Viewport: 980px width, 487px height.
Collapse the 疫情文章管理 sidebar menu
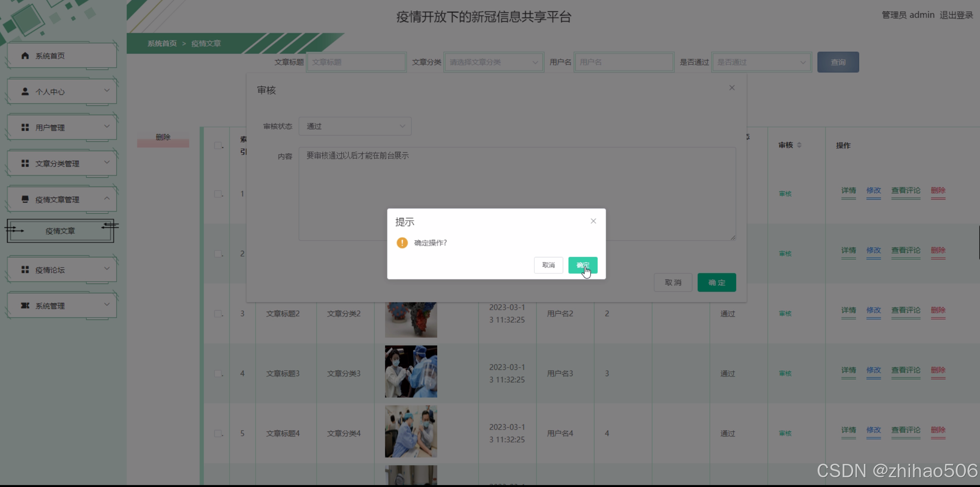tap(107, 198)
